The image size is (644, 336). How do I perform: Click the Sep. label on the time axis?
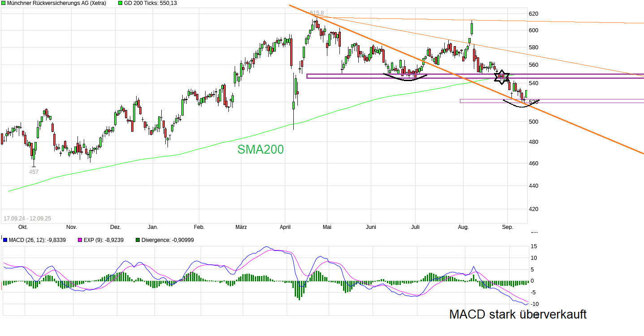click(x=507, y=227)
